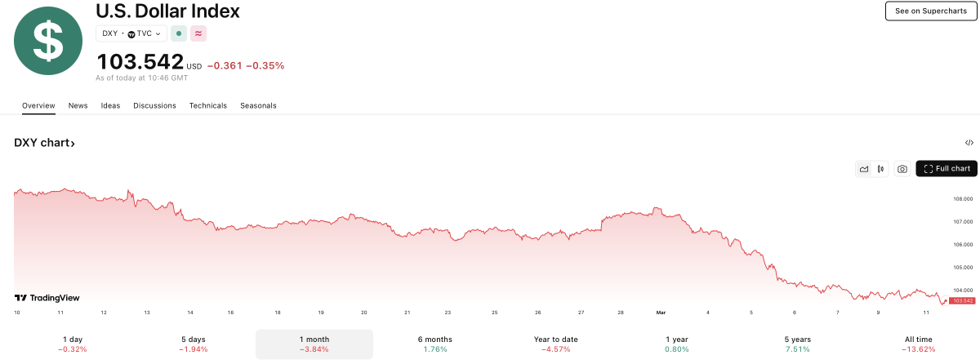980x364 pixels.
Task: Click the green dollar sign logo
Action: 47,41
